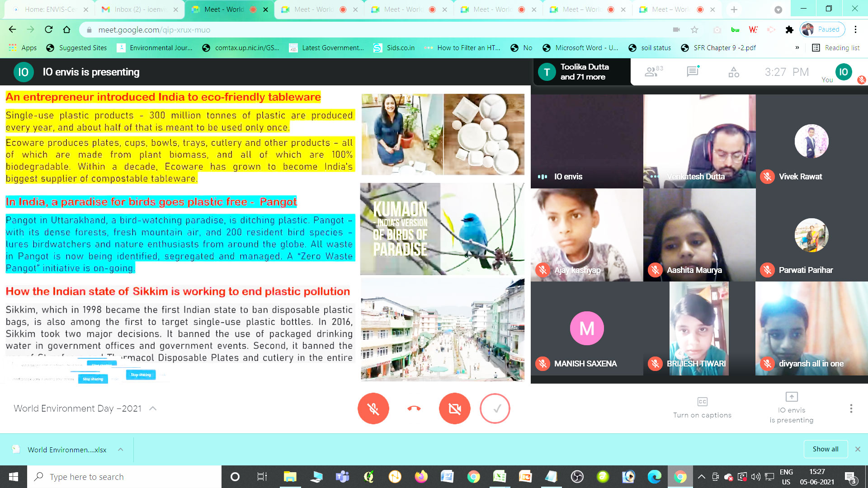Open Environmental Jour... bookmark
Image resolution: width=868 pixels, height=488 pixels.
coord(155,48)
